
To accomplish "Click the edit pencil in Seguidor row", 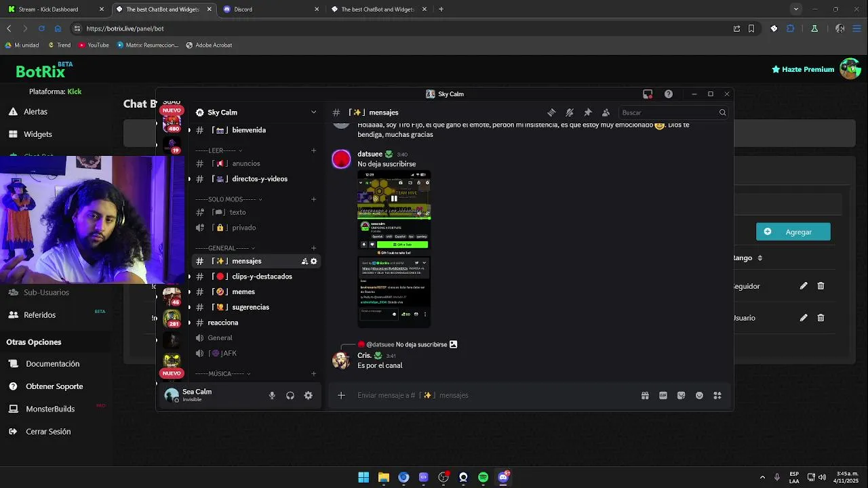I will coord(804,286).
